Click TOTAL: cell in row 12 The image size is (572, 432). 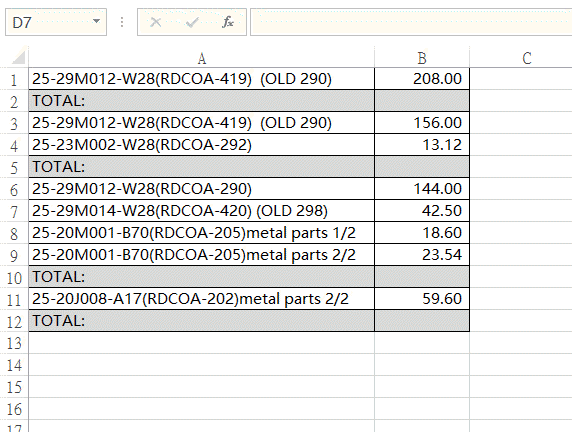[x=201, y=321]
